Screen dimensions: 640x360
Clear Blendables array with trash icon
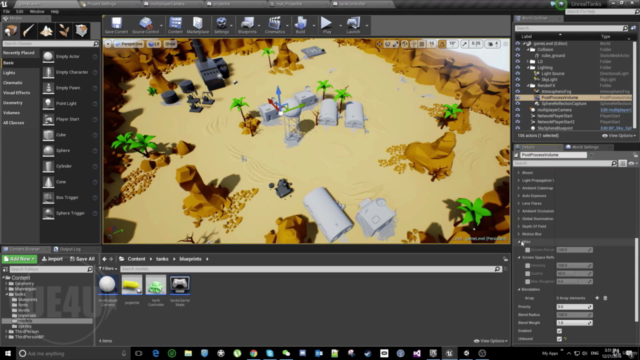point(605,298)
